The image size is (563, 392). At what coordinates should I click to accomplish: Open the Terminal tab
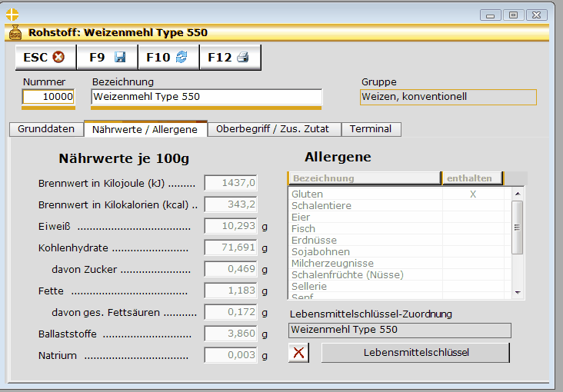pos(371,129)
